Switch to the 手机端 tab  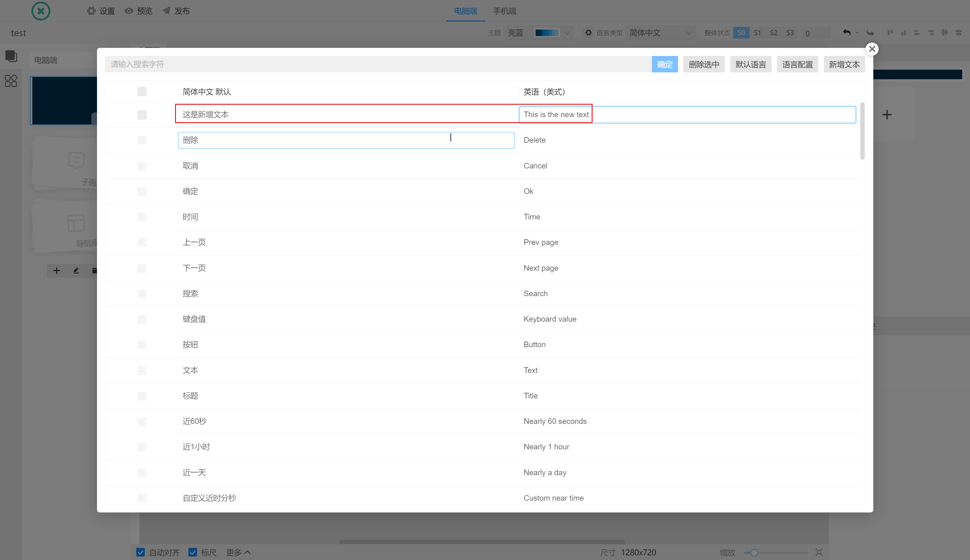[x=504, y=11]
